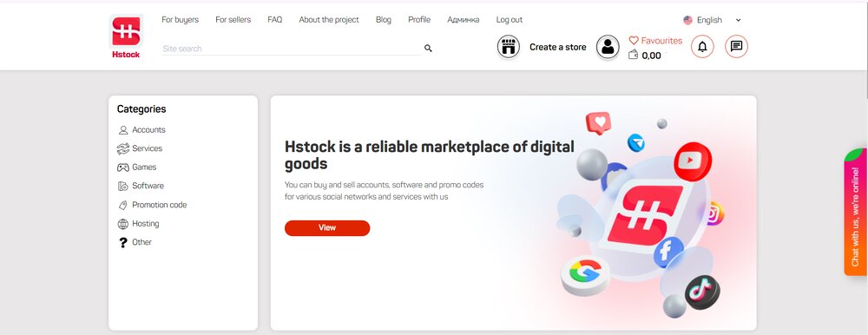Click the US flag language icon
The height and width of the screenshot is (335, 868).
[687, 20]
